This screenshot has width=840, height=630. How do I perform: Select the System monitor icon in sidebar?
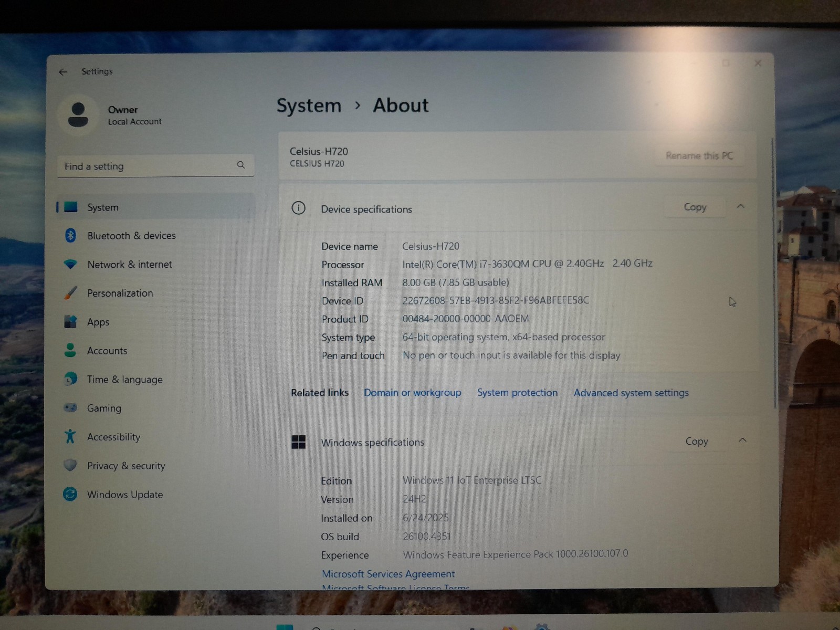[x=71, y=207]
